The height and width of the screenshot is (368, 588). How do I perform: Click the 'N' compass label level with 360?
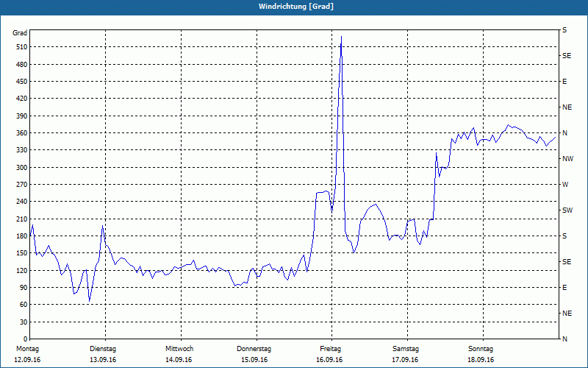(x=564, y=133)
